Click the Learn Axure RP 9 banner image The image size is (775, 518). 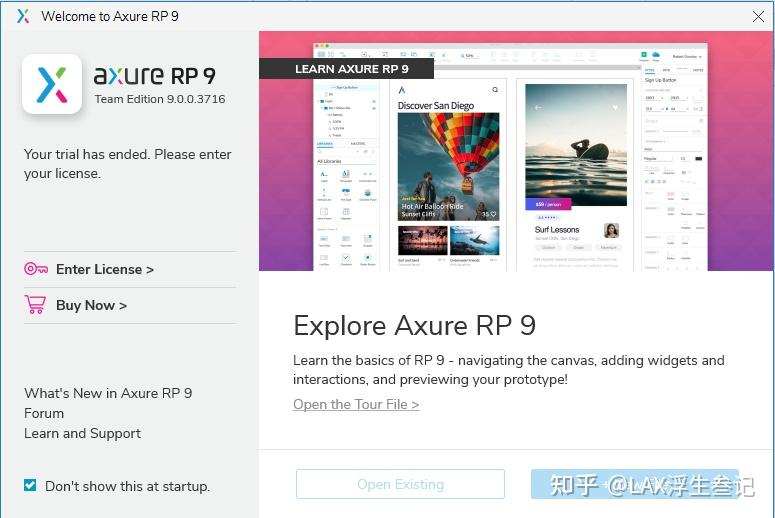[516, 151]
